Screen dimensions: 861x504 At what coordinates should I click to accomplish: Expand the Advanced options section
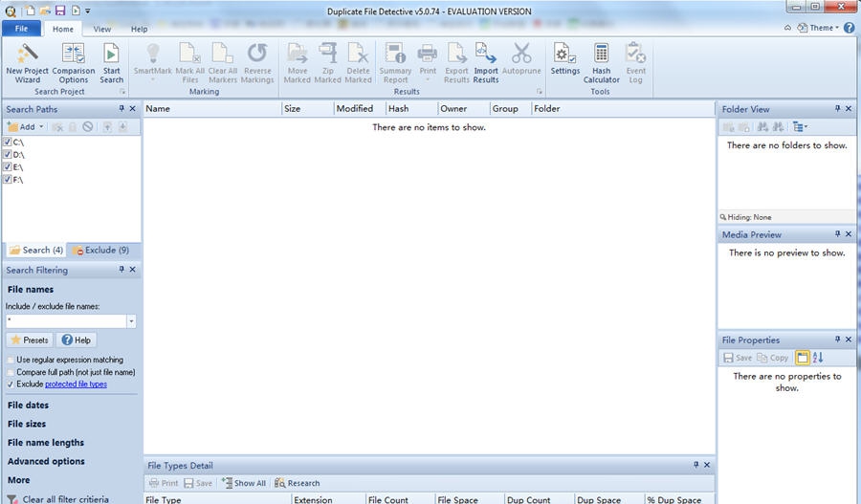click(x=46, y=461)
